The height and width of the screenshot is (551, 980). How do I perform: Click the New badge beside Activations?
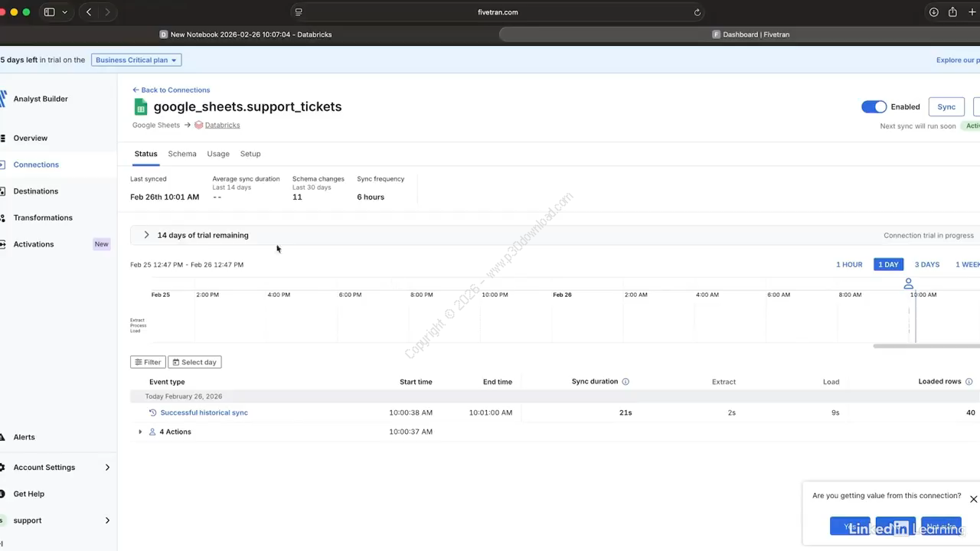pos(102,244)
